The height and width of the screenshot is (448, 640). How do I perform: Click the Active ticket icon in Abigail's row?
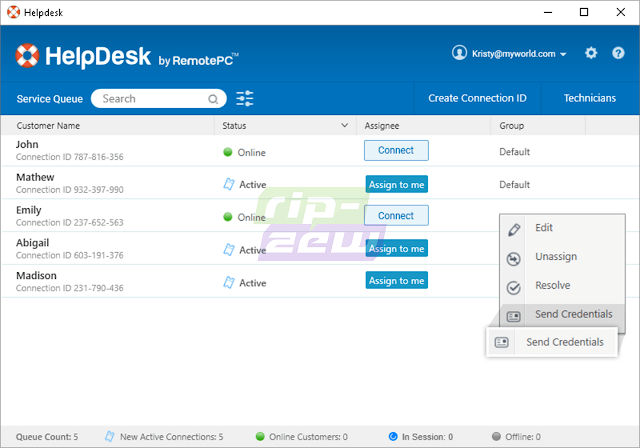pyautogui.click(x=229, y=249)
